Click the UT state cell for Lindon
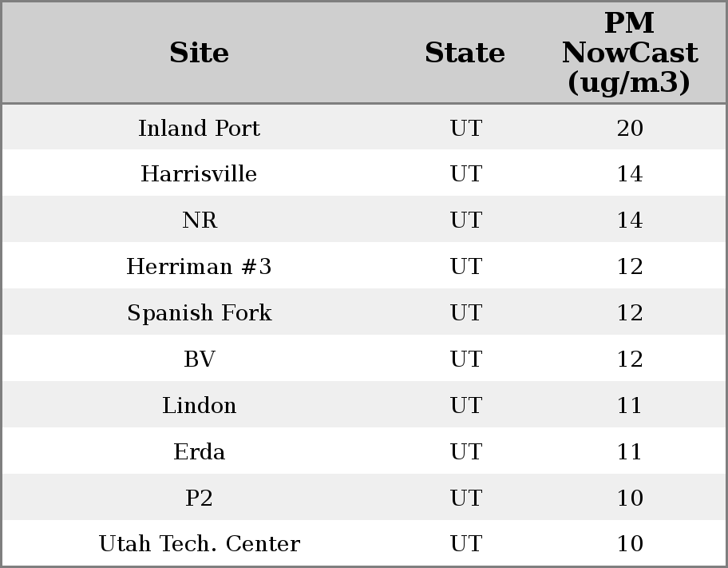Viewport: 728px width, 568px height. tap(465, 406)
